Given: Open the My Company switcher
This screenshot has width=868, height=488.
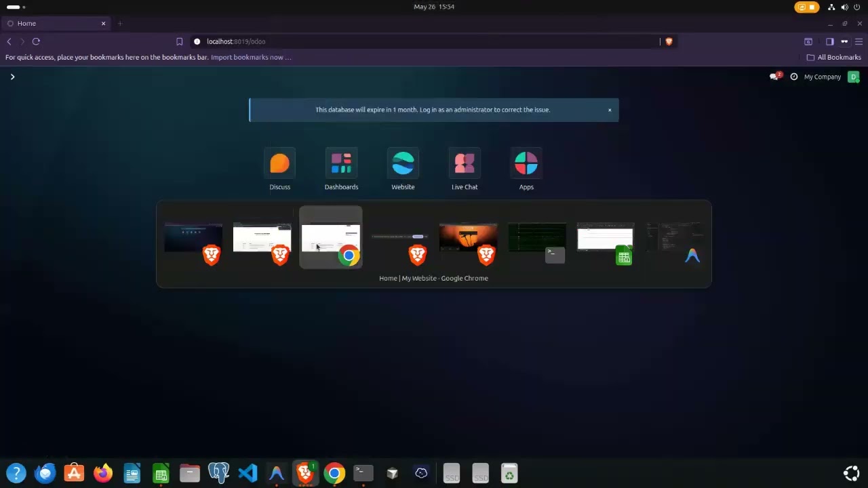Looking at the screenshot, I should pyautogui.click(x=822, y=77).
